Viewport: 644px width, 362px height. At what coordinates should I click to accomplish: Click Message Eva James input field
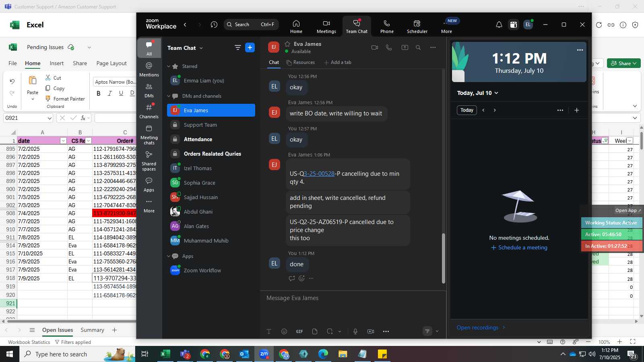click(353, 298)
